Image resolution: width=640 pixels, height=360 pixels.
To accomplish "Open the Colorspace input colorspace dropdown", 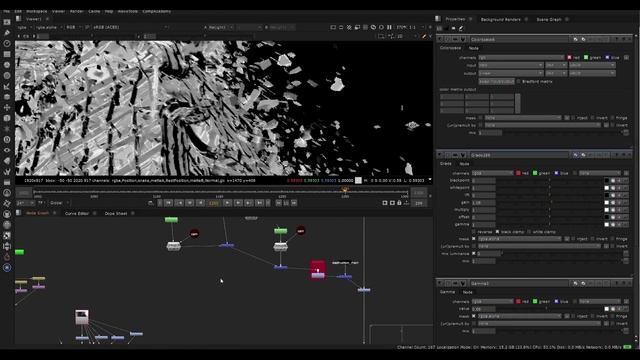I will pos(511,65).
